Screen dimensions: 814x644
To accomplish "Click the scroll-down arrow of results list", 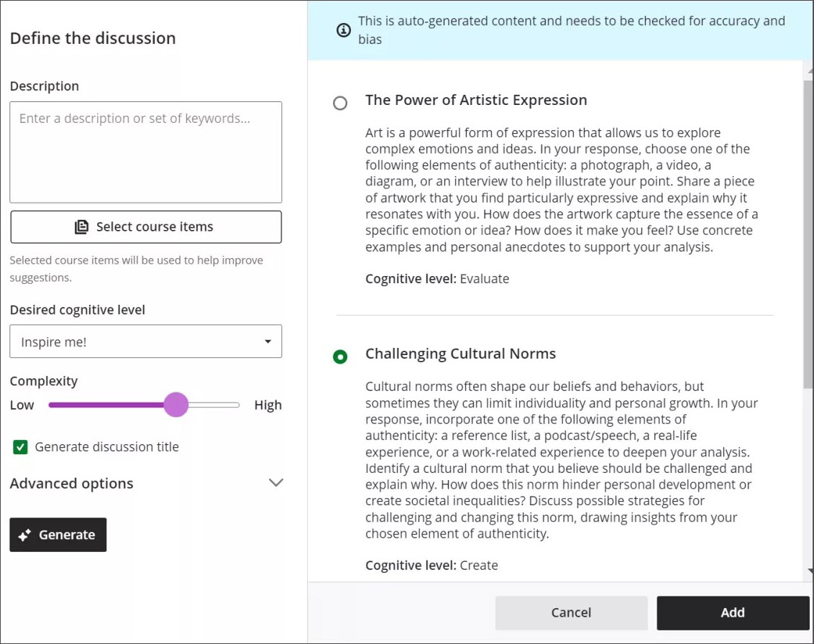I will pyautogui.click(x=810, y=571).
